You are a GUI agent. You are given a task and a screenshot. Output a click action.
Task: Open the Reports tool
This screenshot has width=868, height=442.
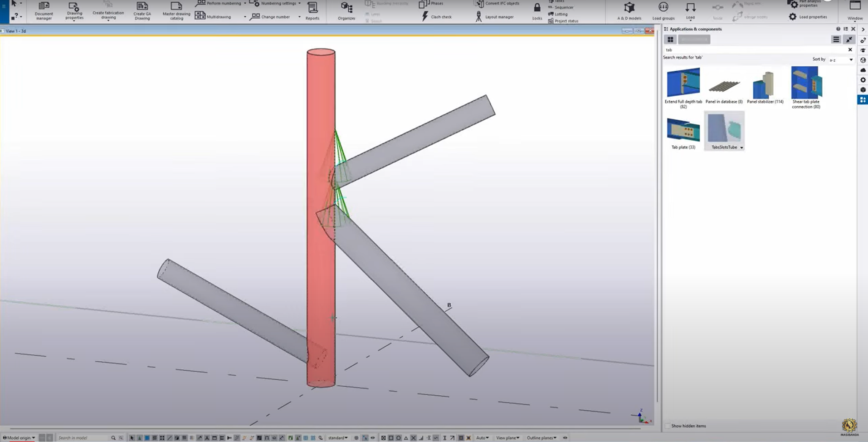point(312,11)
